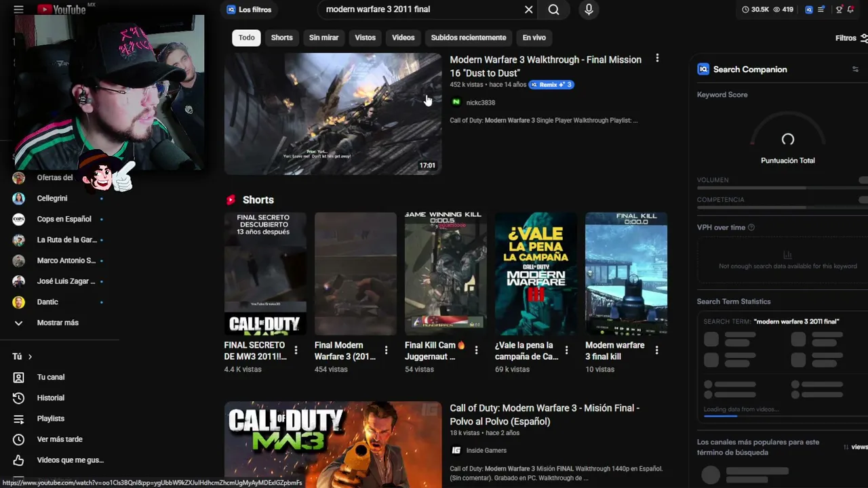Click the clock 30.5K stat
This screenshot has height=488, width=868.
click(x=755, y=9)
